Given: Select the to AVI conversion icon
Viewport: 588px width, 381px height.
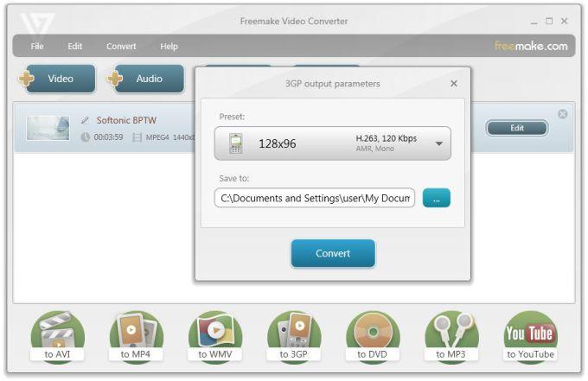Looking at the screenshot, I should coord(57,336).
